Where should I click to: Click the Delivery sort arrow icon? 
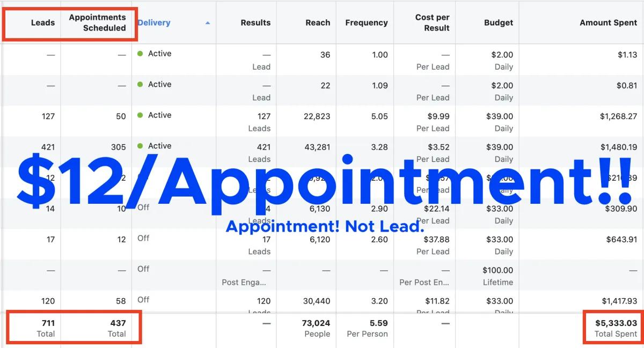[x=208, y=23]
